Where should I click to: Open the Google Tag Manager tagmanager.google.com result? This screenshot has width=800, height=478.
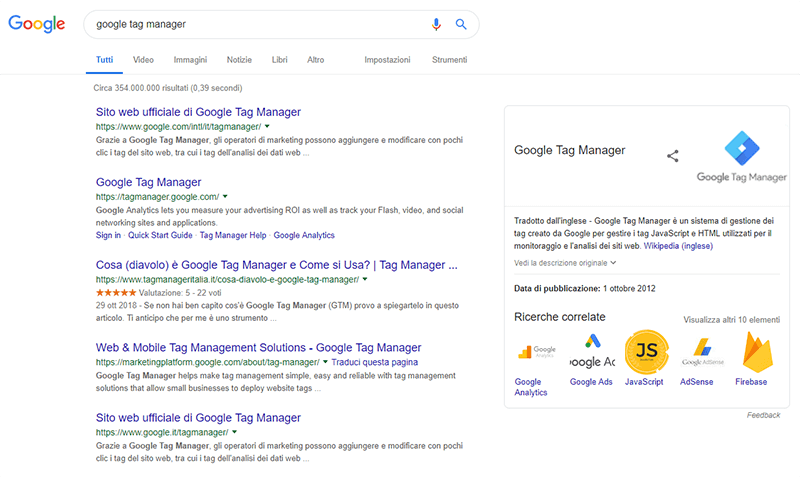(x=148, y=182)
